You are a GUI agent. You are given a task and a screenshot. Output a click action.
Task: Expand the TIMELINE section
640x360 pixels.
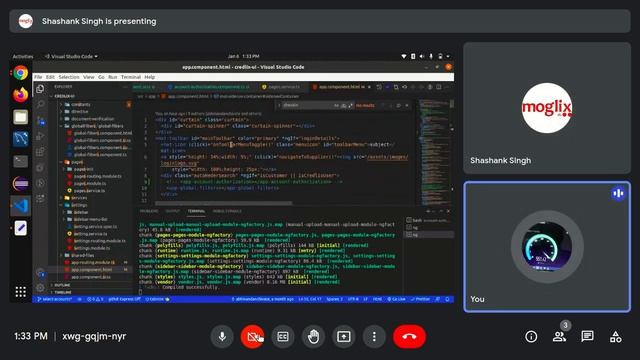coord(63,292)
